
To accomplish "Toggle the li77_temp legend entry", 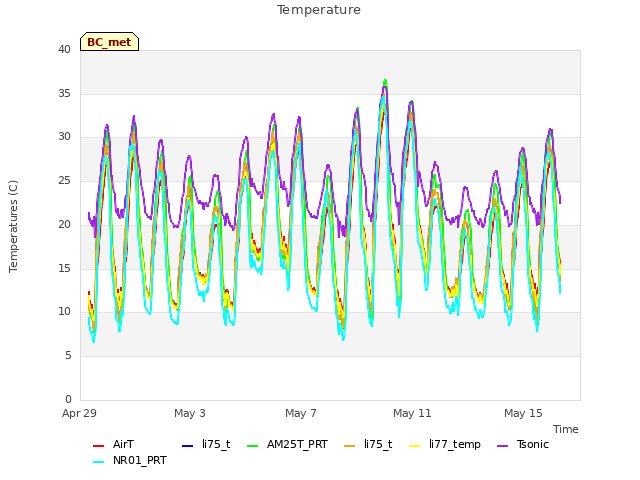I will (445, 444).
